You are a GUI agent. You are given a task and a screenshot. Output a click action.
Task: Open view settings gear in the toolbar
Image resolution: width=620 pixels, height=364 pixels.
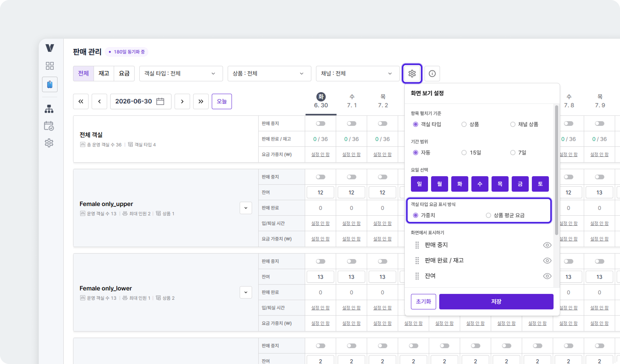click(412, 73)
